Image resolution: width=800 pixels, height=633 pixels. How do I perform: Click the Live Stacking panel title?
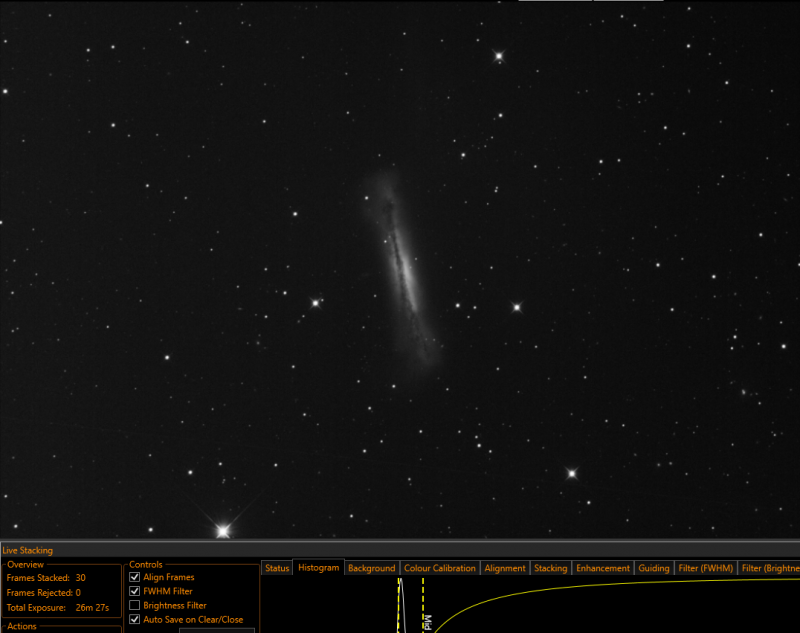[28, 550]
